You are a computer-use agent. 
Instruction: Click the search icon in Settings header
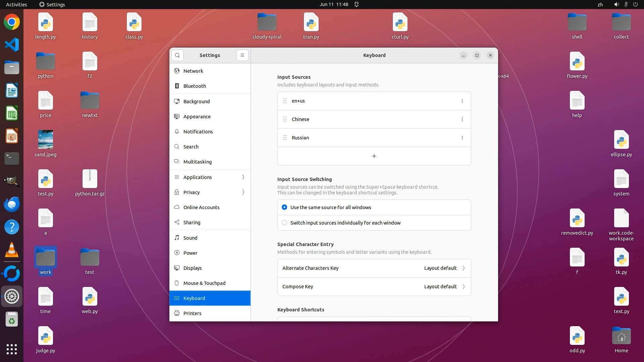[177, 55]
